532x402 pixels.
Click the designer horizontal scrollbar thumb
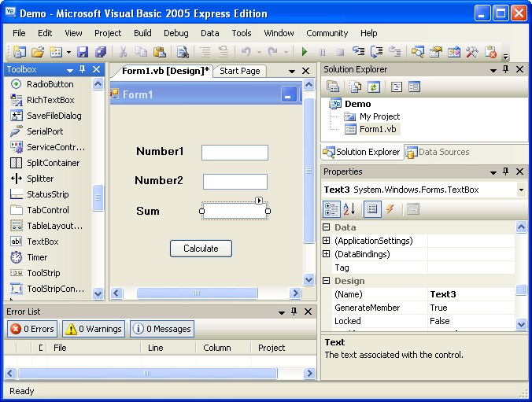click(x=197, y=293)
